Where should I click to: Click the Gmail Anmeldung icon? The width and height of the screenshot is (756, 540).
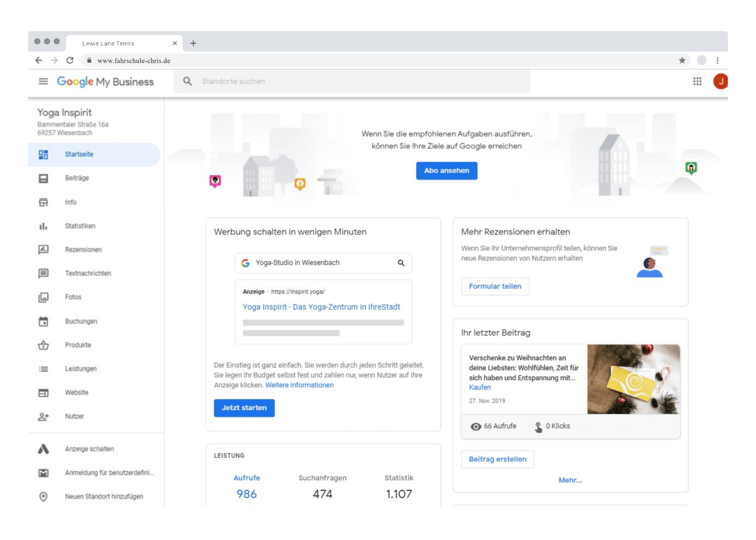point(43,473)
